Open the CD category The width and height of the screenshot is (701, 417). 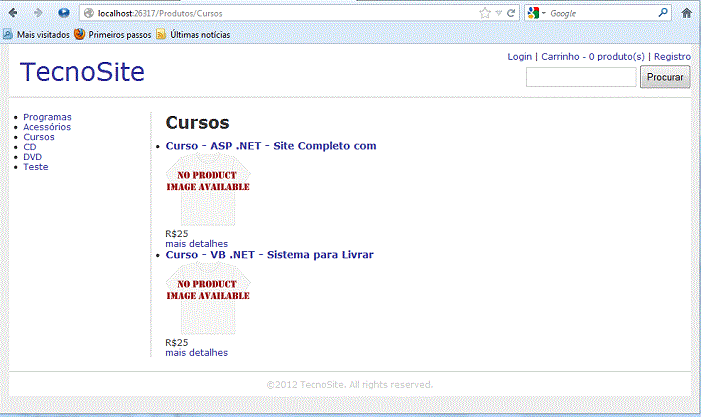click(x=30, y=147)
